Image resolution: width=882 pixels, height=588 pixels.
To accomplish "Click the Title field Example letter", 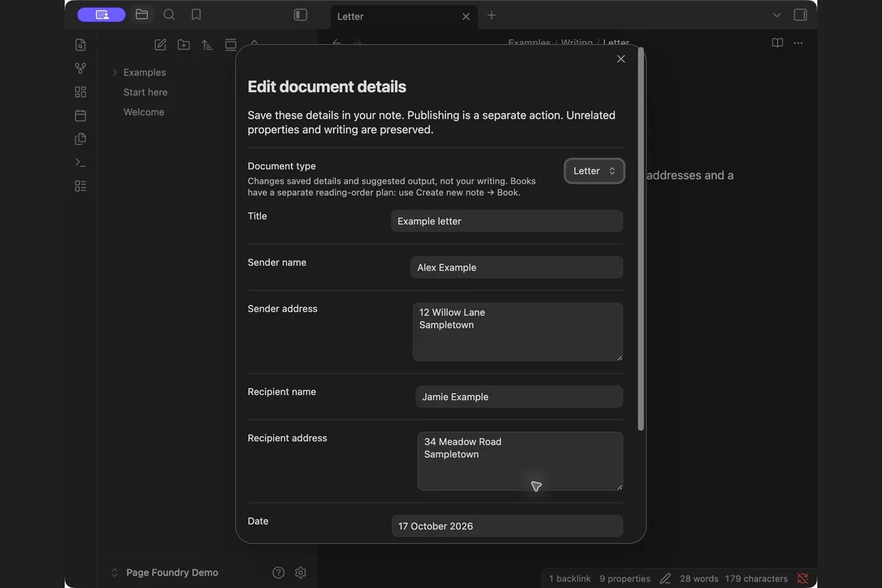I will pos(507,221).
